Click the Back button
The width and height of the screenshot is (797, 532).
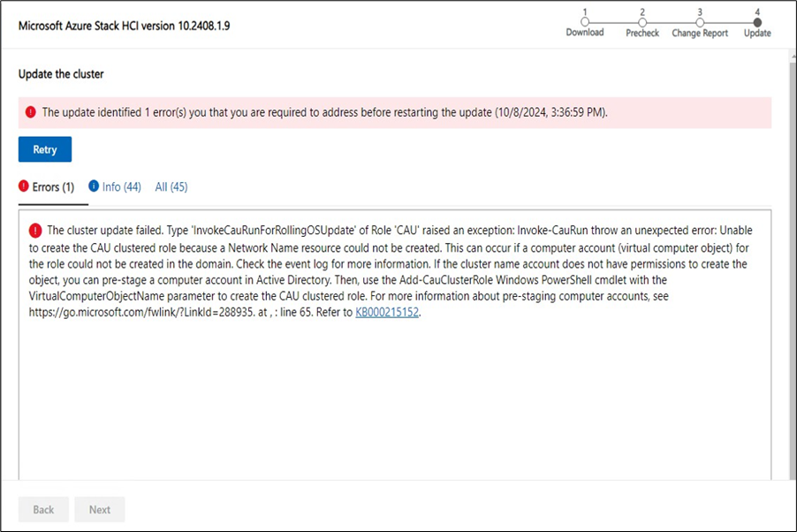click(x=43, y=509)
